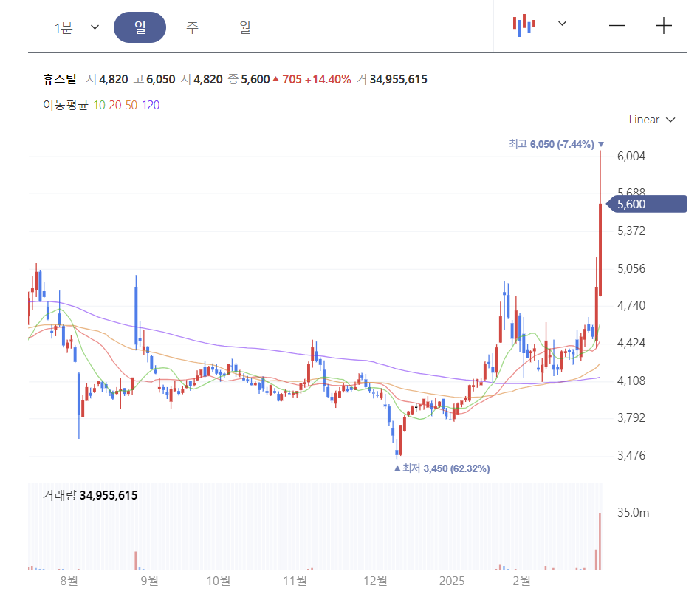Click the 이동평균 indicator label

(x=66, y=105)
